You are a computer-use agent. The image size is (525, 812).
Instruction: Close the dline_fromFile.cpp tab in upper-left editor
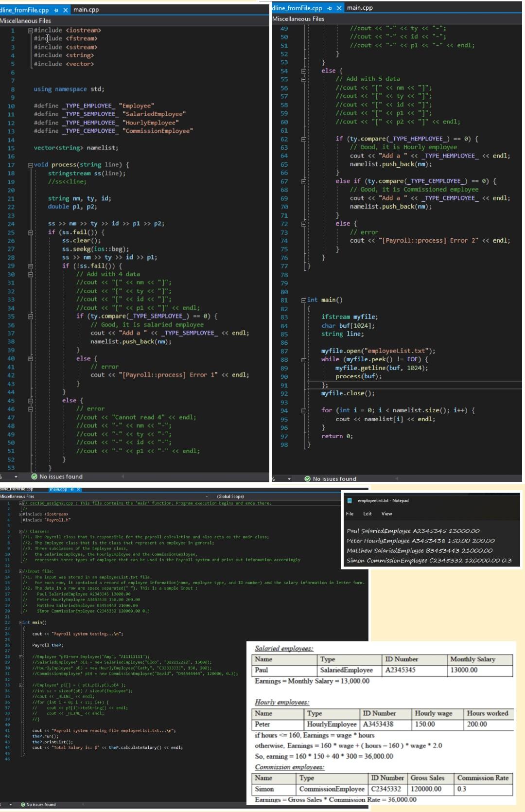65,10
